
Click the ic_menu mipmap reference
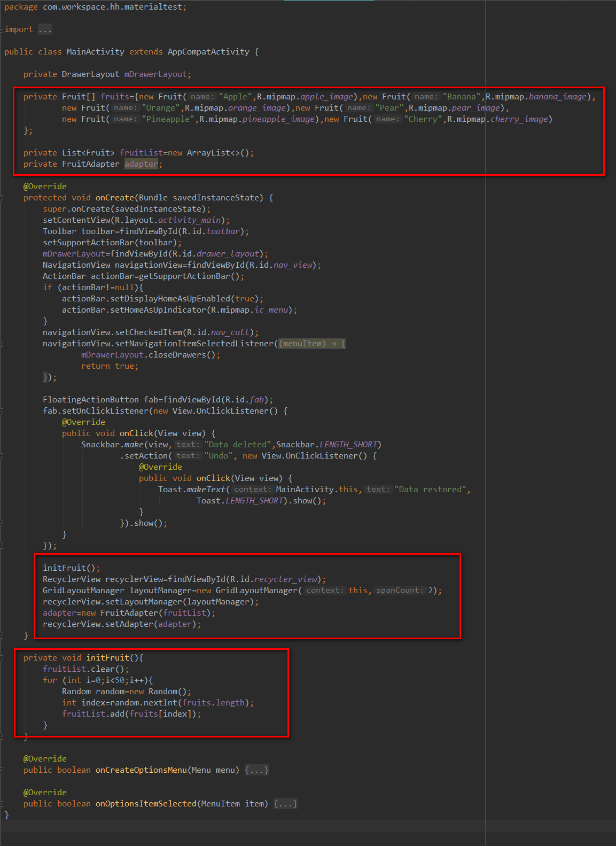click(271, 310)
